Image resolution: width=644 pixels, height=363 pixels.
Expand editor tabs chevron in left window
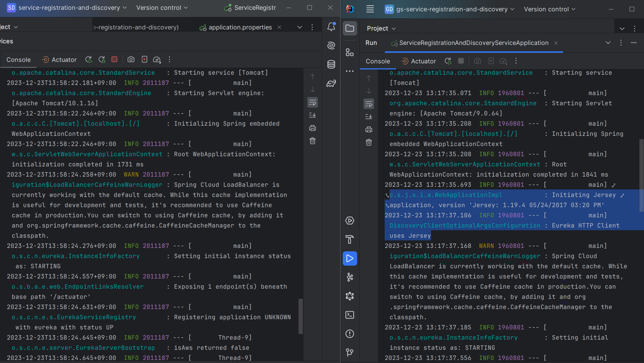click(x=300, y=27)
